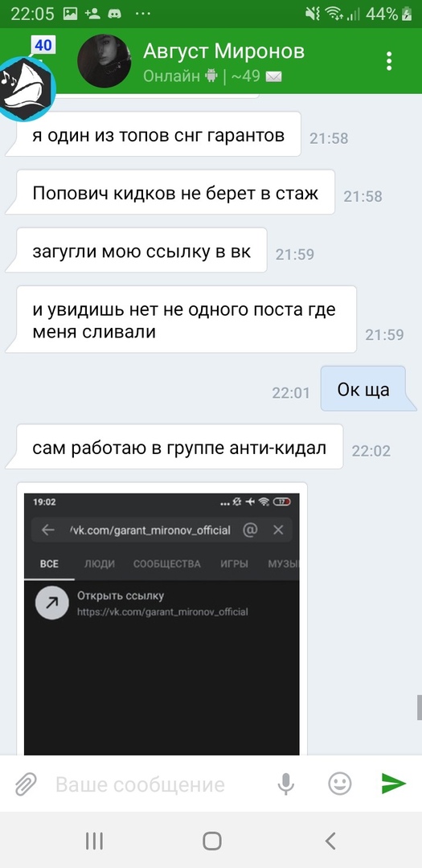Focus the Ваше сообщение input field
This screenshot has width=422, height=868.
click(x=141, y=784)
